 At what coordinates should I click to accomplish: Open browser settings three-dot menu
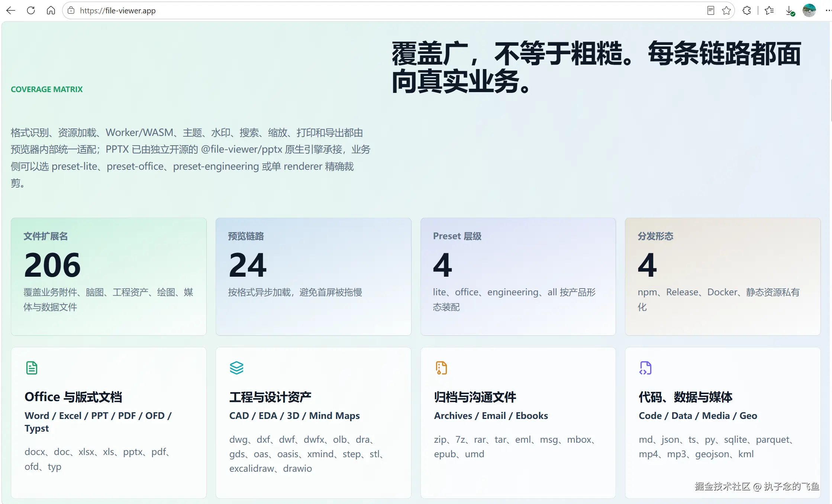[x=828, y=10]
